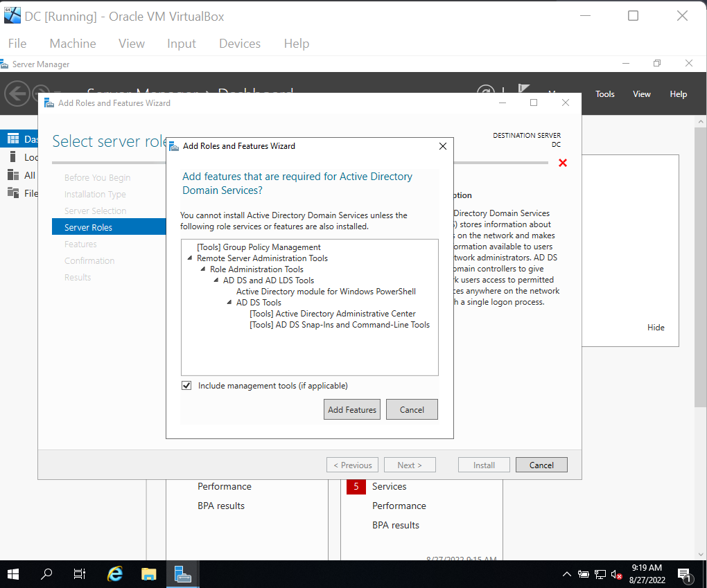Open Windows Start menu
707x588 pixels.
[x=14, y=574]
